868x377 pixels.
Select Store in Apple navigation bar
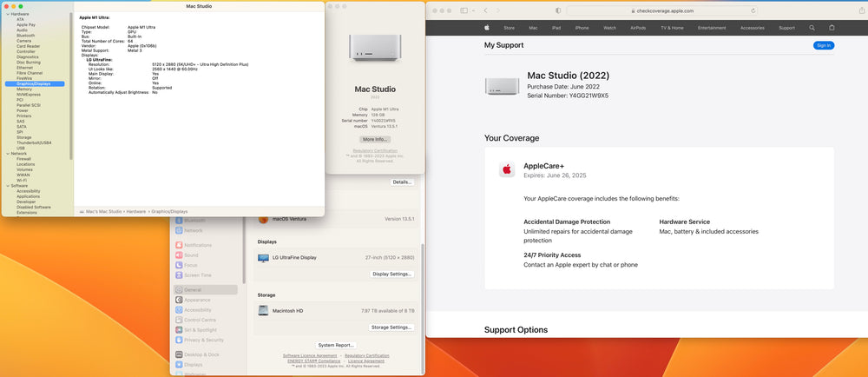pos(509,28)
